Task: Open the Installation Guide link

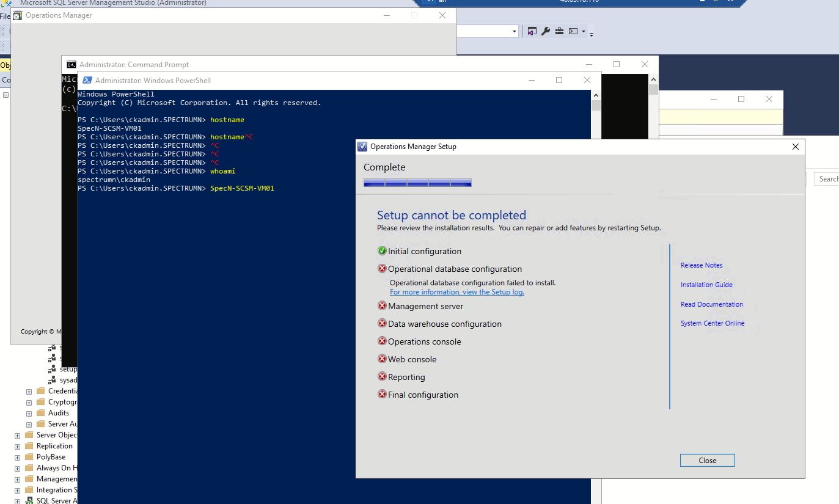Action: (706, 284)
